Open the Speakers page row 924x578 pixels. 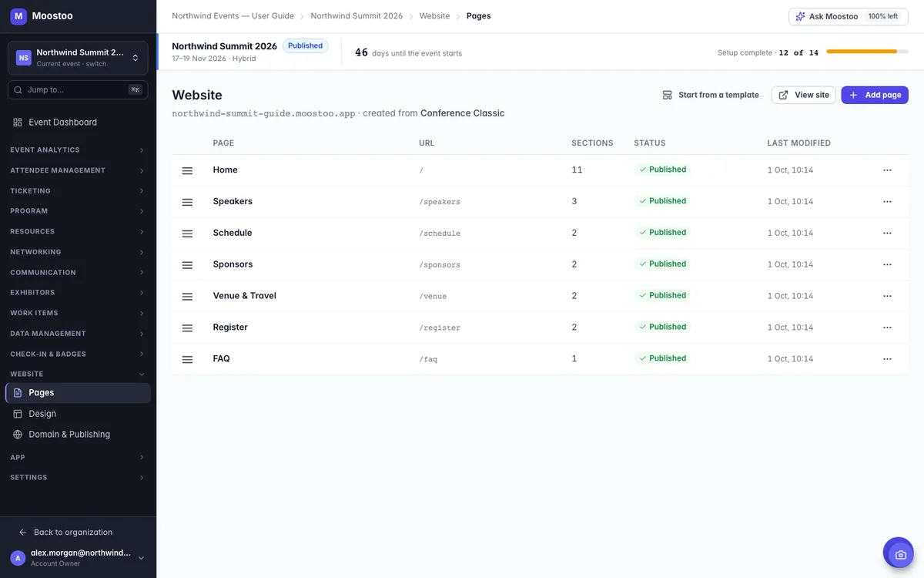click(x=540, y=202)
